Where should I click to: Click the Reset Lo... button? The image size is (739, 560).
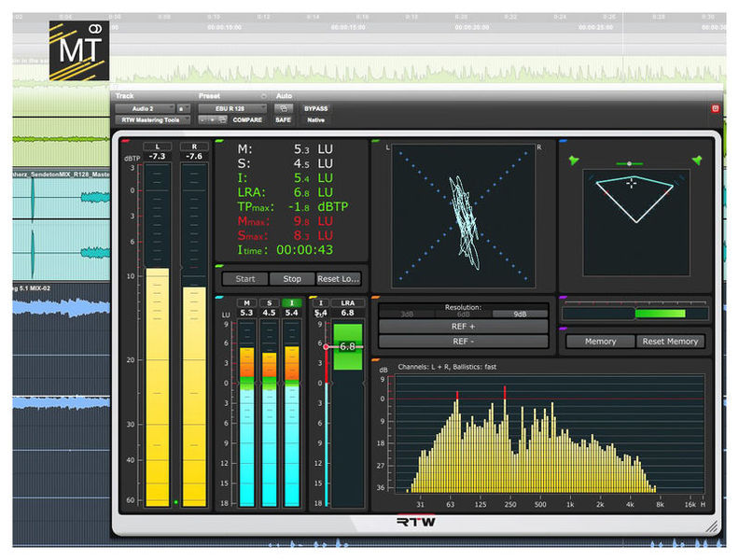click(339, 279)
